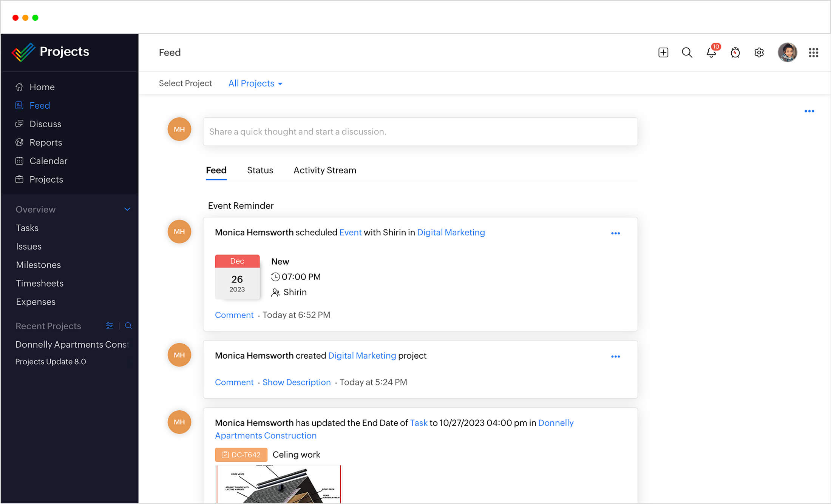Open the settings gear icon
This screenshot has height=504, width=831.
tap(758, 52)
